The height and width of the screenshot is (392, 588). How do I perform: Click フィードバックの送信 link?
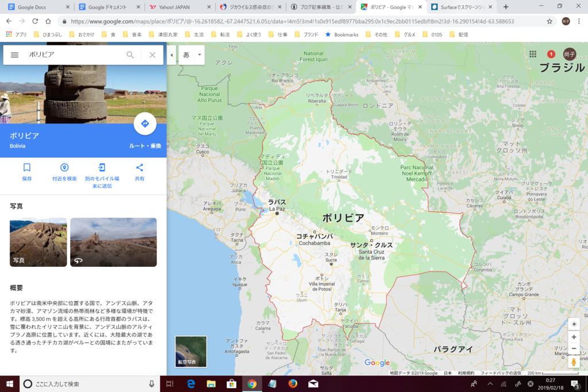coord(501,373)
